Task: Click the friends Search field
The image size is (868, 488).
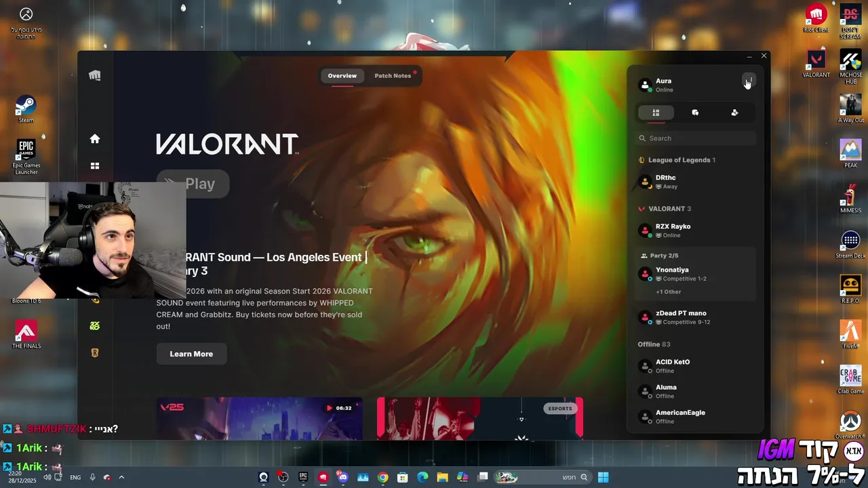Action: click(x=696, y=138)
